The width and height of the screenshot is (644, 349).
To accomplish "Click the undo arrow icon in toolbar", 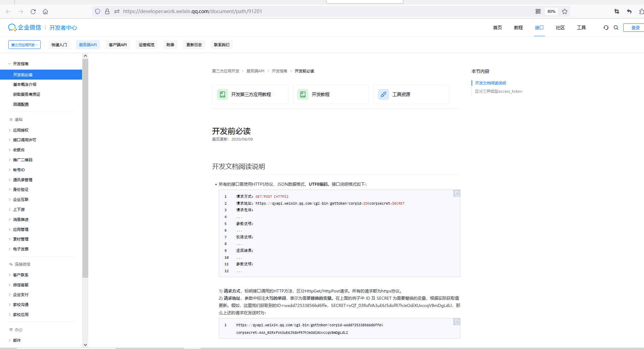I will pyautogui.click(x=629, y=11).
